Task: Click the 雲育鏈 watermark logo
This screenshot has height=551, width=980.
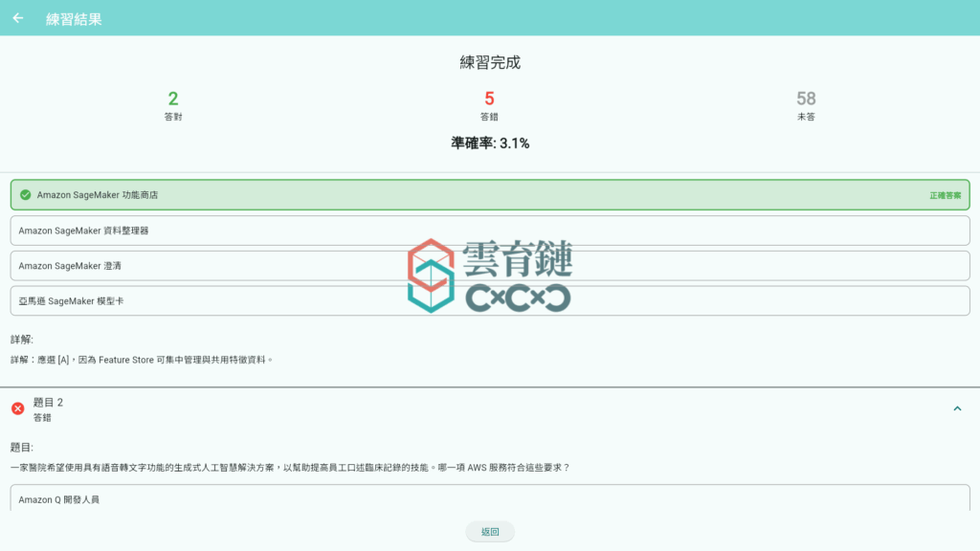Action: tap(489, 275)
